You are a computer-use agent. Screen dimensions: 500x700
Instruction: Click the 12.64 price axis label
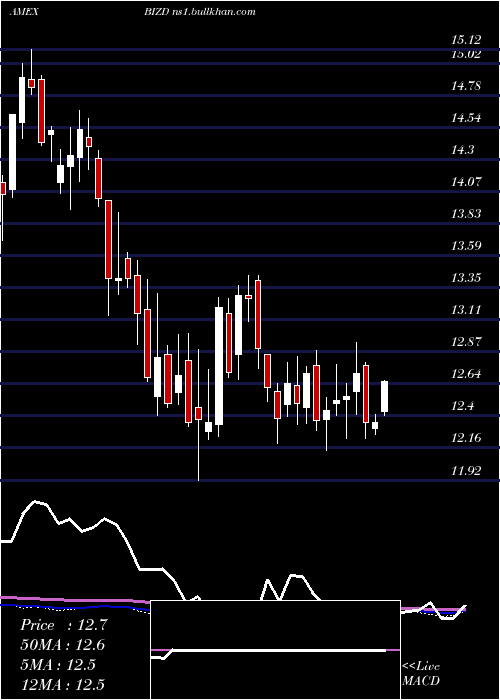466,374
